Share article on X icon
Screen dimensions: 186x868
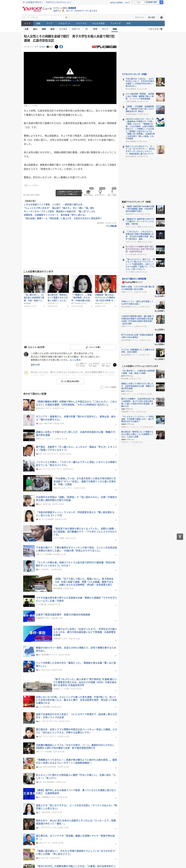coord(56,47)
